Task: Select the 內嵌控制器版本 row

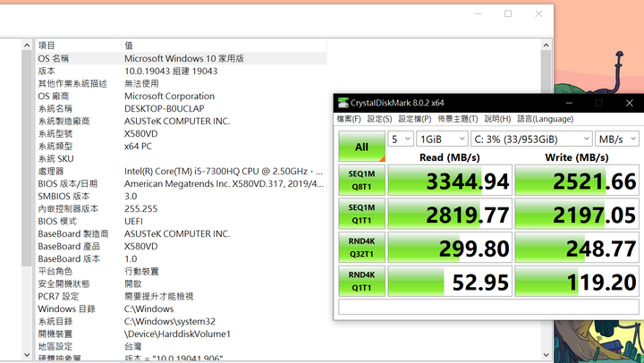Action: pos(181,208)
